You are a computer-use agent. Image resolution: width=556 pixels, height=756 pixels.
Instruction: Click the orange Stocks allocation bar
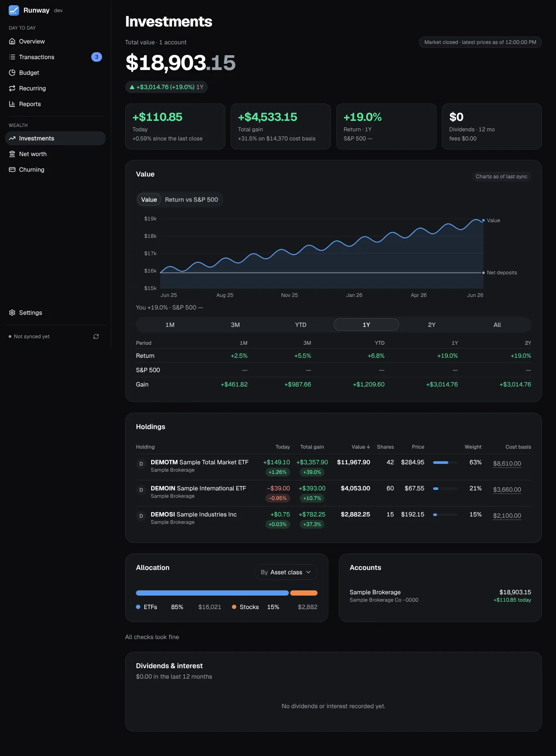[304, 593]
